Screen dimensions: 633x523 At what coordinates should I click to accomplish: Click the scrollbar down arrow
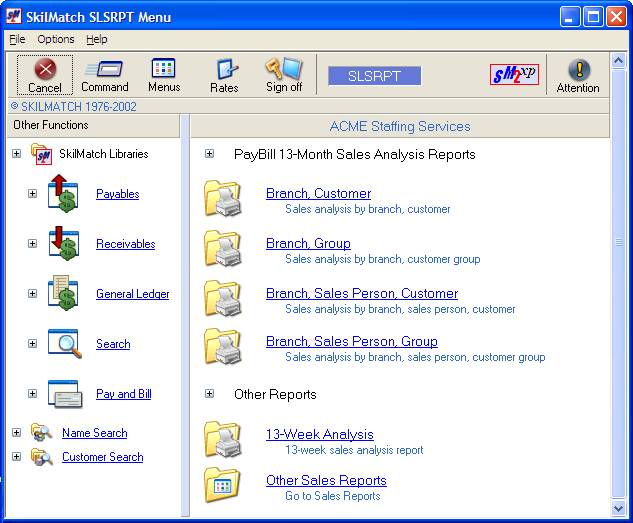618,508
